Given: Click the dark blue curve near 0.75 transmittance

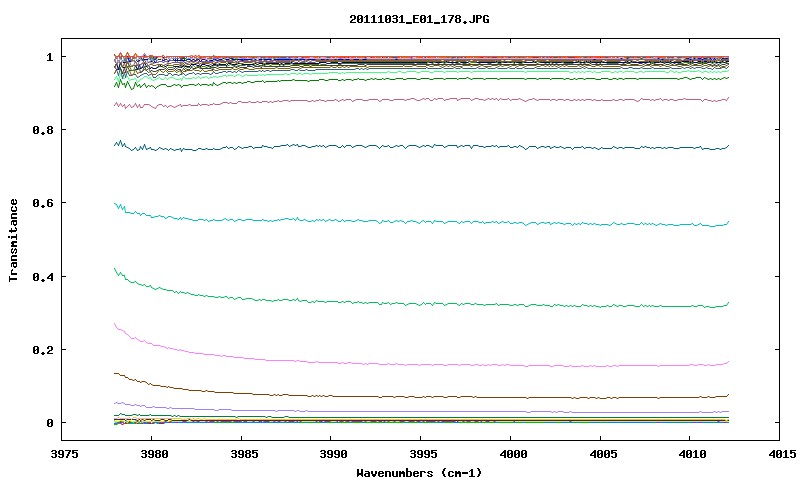Looking at the screenshot, I should pos(421,146).
